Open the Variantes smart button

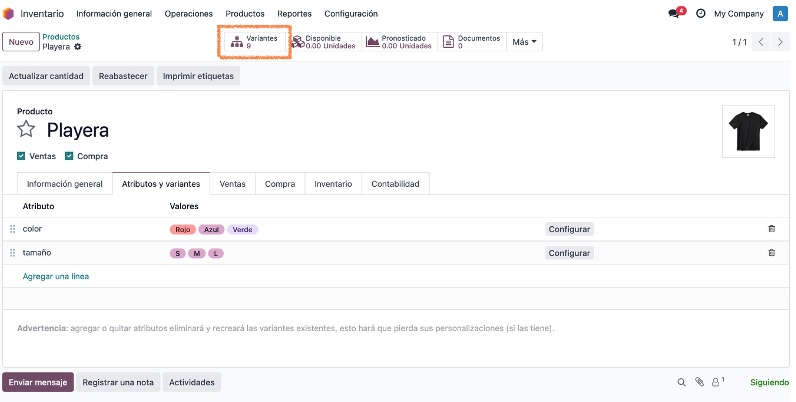click(256, 42)
